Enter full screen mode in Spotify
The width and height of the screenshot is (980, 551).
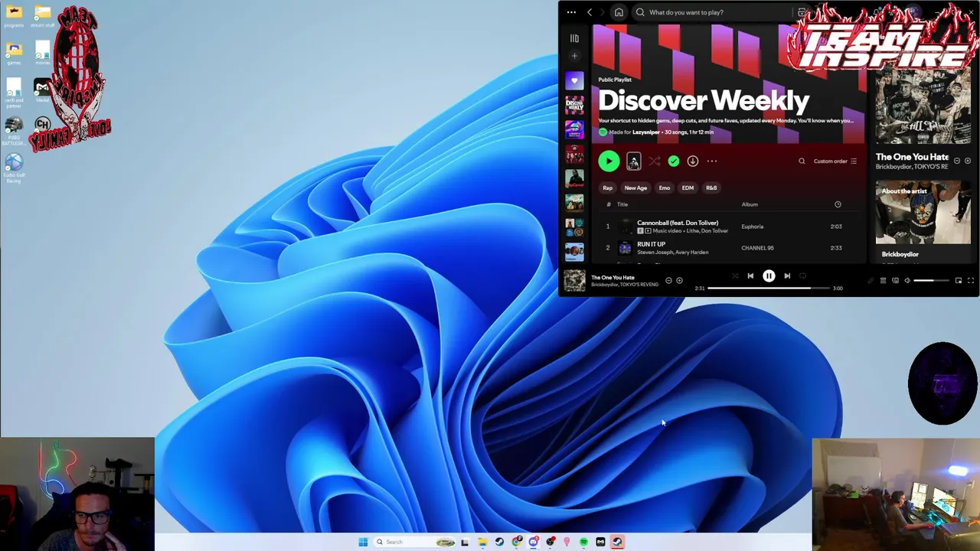(x=971, y=281)
